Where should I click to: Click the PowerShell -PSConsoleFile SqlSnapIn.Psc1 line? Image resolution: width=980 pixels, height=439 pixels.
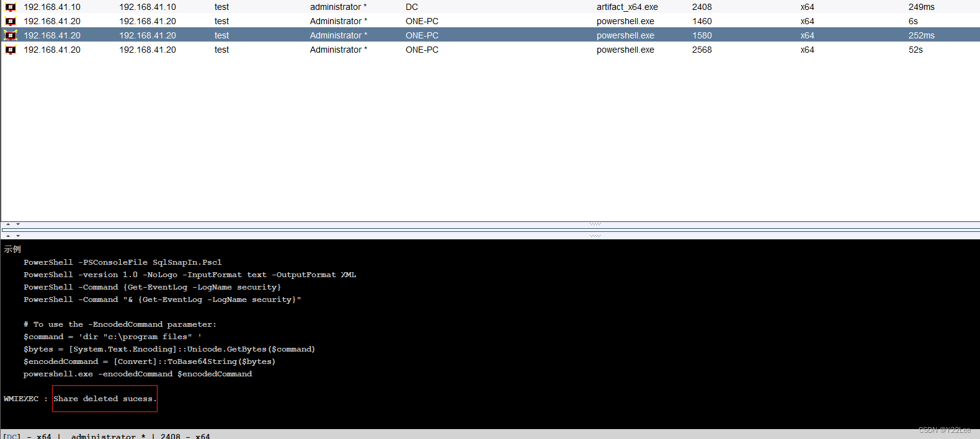(122, 262)
